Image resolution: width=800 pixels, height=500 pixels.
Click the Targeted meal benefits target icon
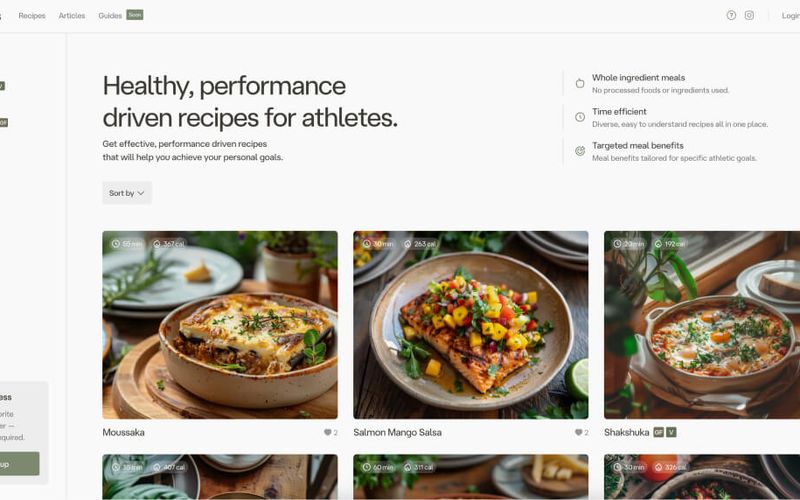(x=580, y=151)
